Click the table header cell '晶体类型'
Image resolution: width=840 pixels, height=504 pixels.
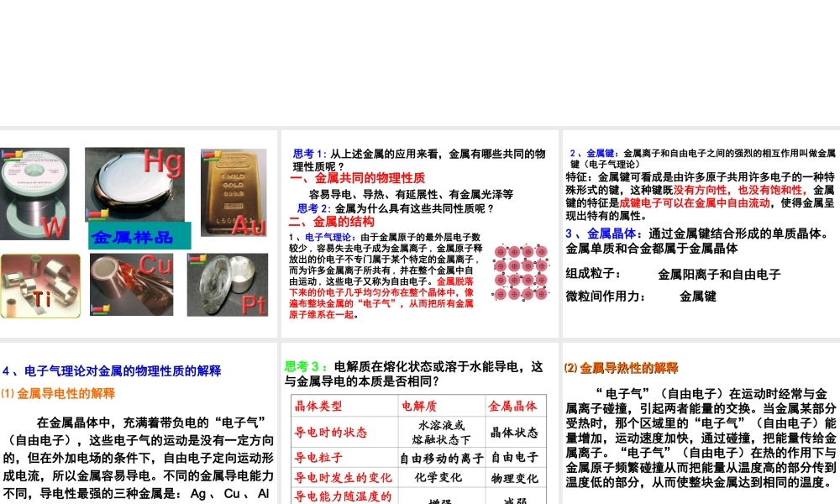tap(318, 406)
